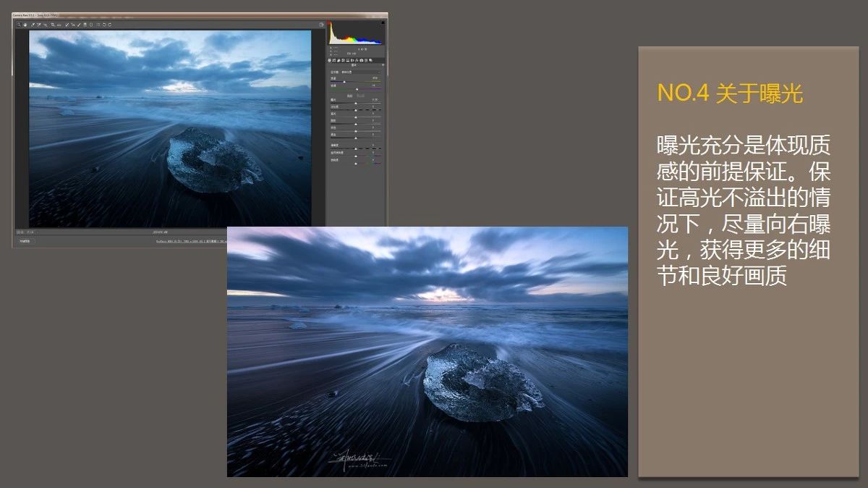Click the Vibrance slider handle
The image size is (868, 488).
(x=356, y=156)
